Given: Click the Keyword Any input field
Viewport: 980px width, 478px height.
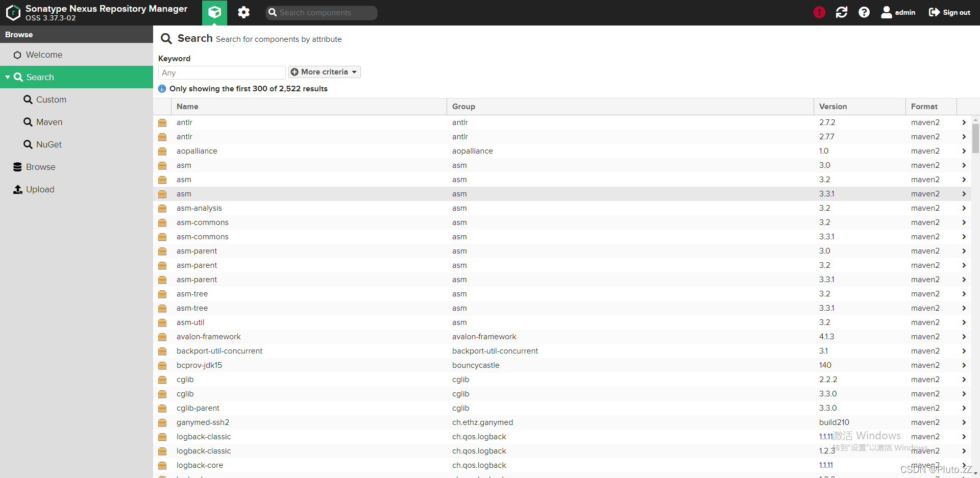Looking at the screenshot, I should tap(222, 72).
